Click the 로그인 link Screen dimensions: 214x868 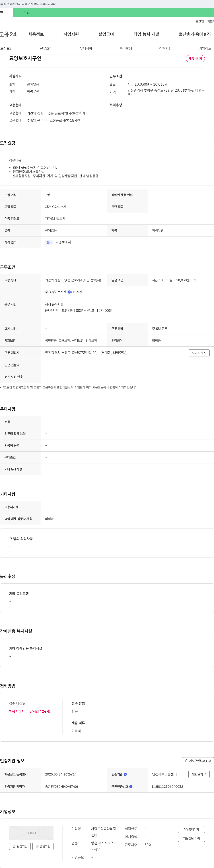point(200,22)
